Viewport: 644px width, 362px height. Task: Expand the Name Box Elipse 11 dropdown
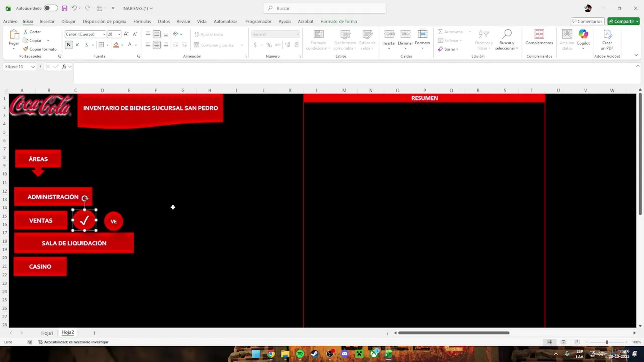click(33, 67)
